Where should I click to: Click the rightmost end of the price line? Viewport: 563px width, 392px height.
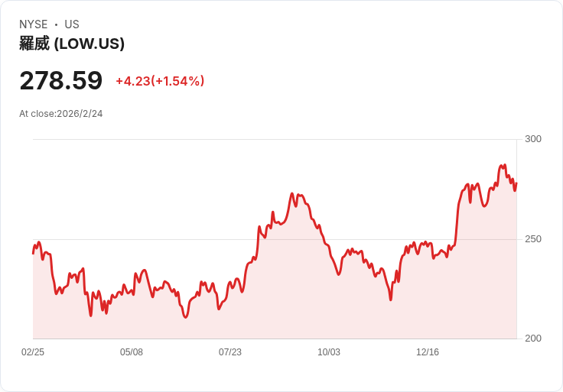pos(516,183)
